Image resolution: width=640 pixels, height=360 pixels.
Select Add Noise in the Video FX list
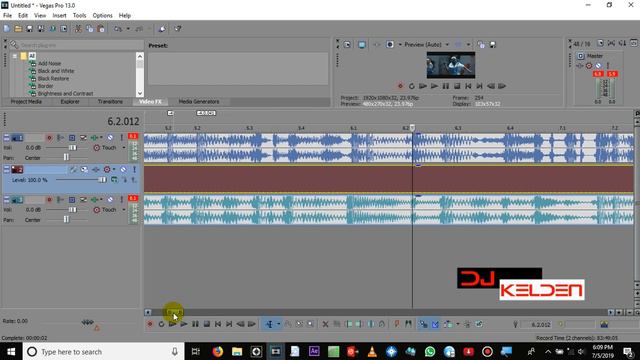pos(49,64)
